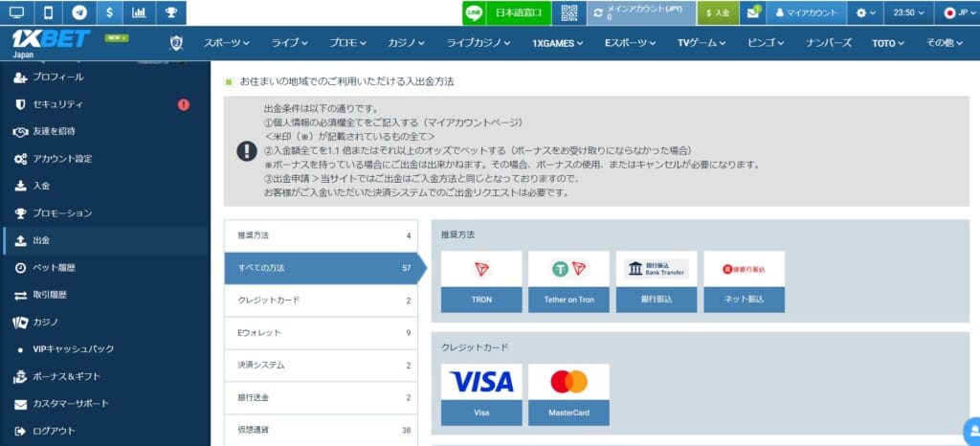The width and height of the screenshot is (980, 446).
Task: Open カジノ in the sidebar
Action: tap(105, 323)
